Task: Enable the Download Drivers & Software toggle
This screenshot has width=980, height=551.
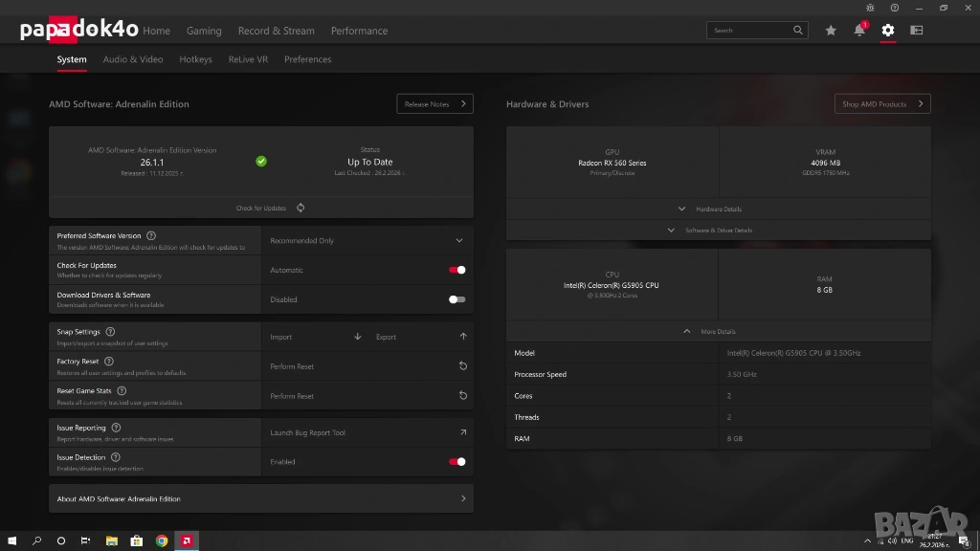Action: coord(457,299)
